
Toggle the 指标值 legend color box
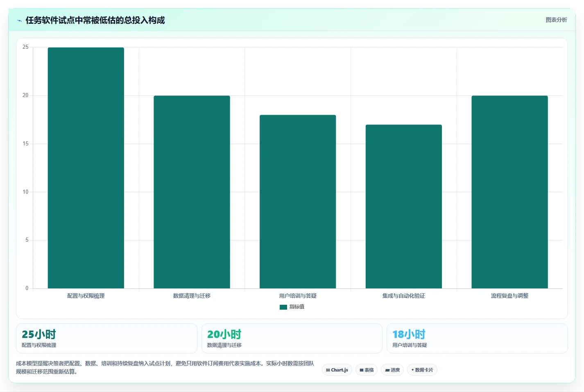click(283, 307)
